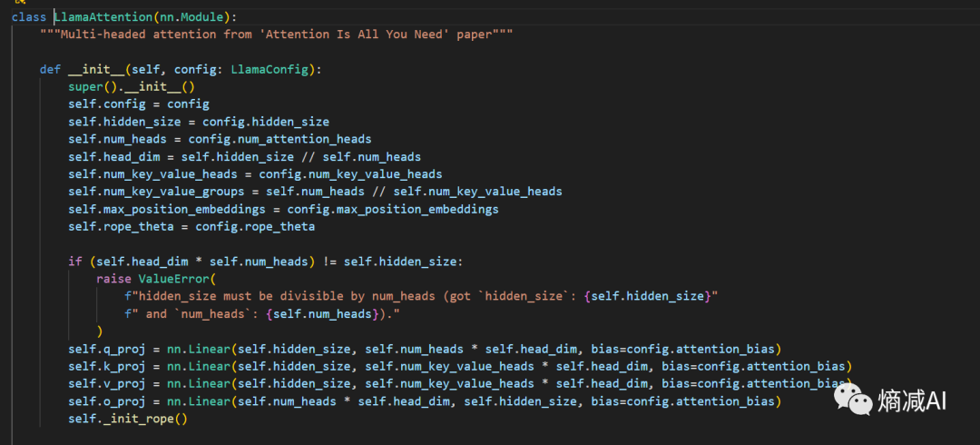Click raise ValueError statement
Viewport: 980px width, 445px height.
156,279
